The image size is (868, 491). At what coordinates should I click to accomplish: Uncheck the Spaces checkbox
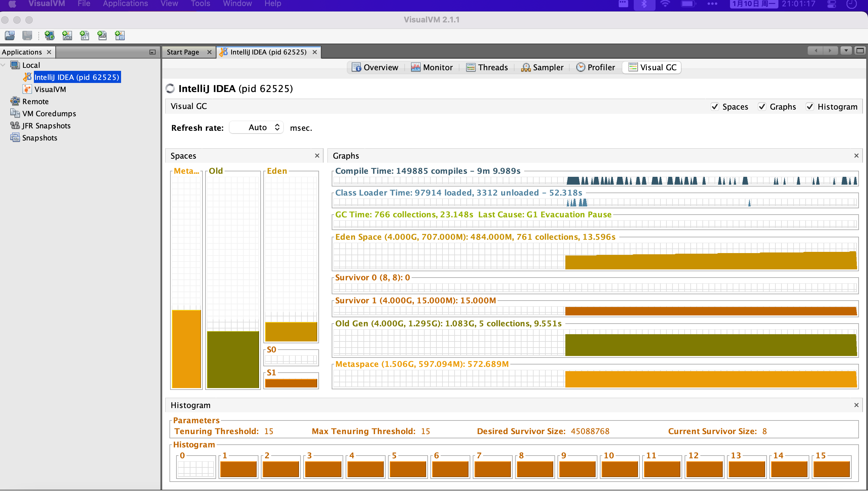point(715,107)
